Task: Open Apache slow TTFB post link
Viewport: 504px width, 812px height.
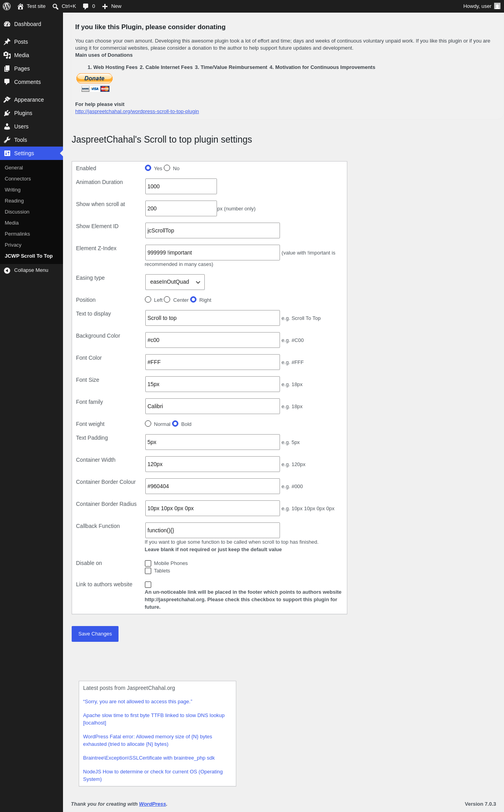Action: (x=154, y=719)
